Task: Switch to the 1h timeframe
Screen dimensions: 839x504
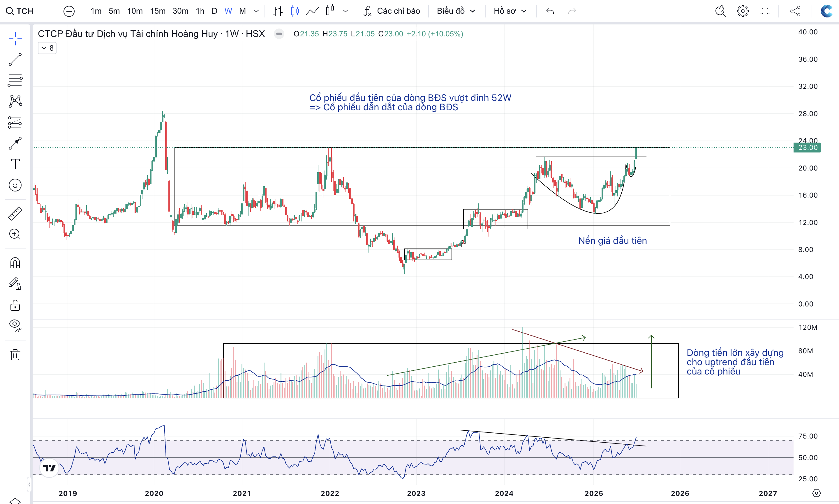Action: pos(200,11)
